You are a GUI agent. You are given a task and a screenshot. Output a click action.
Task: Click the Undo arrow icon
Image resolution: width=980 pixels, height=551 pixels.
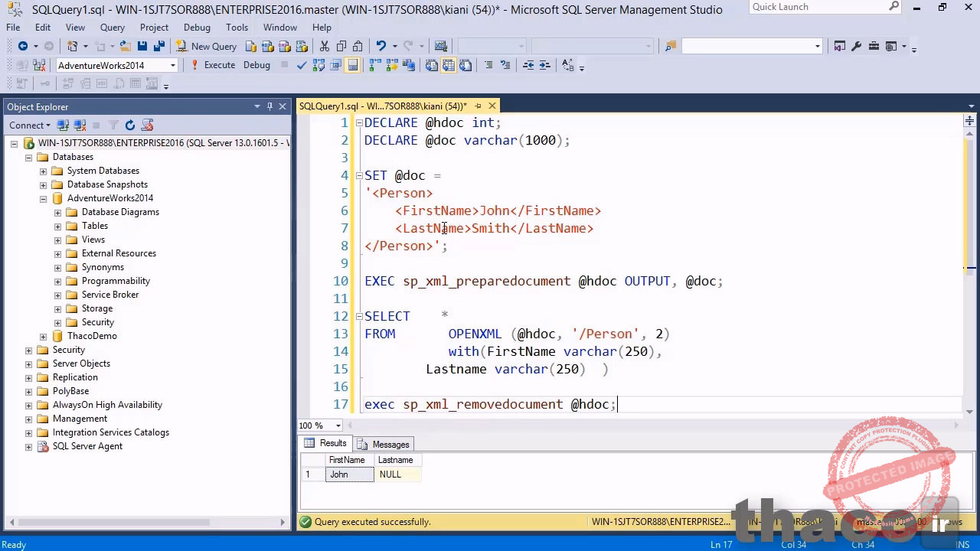tap(381, 47)
